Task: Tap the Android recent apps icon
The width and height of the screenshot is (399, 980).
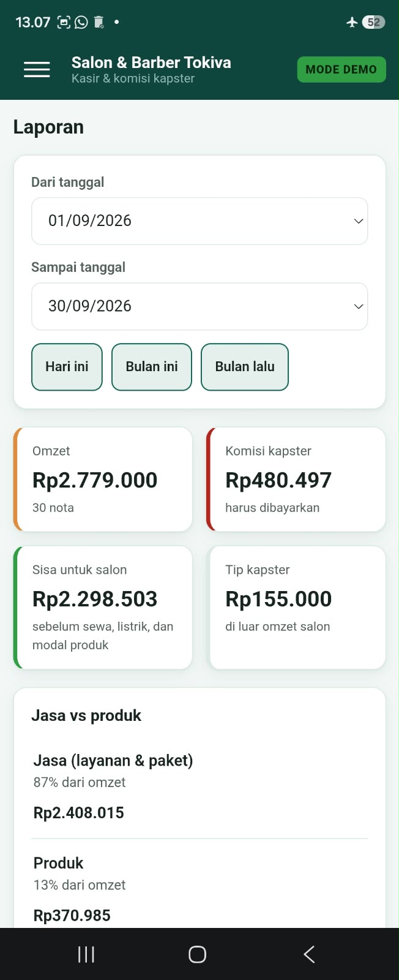Action: [x=86, y=954]
